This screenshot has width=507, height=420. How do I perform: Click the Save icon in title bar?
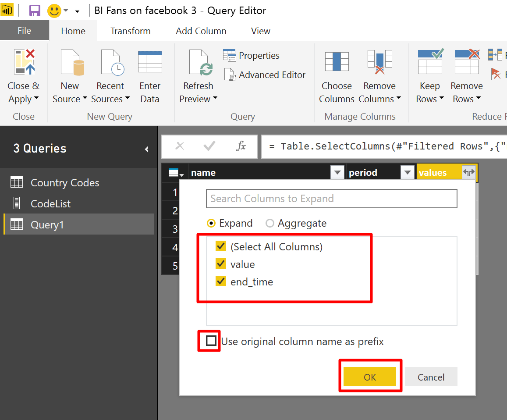coord(35,11)
